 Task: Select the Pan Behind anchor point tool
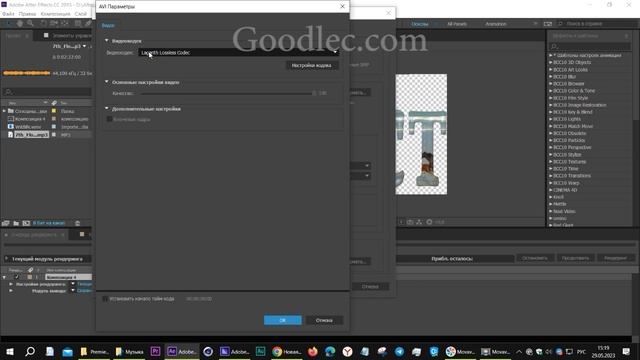click(65, 24)
